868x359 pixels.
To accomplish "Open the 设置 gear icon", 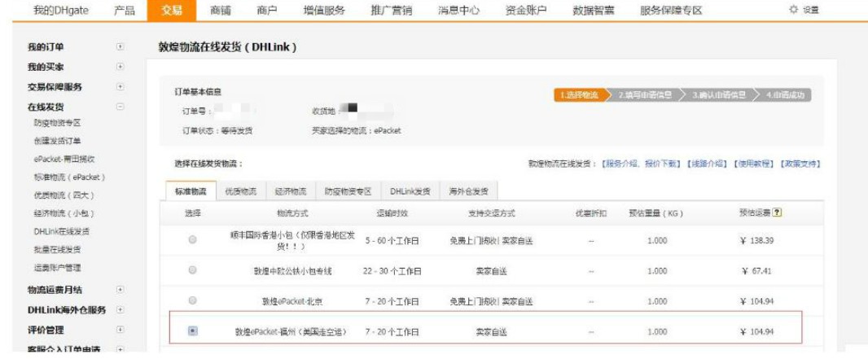I will [793, 10].
